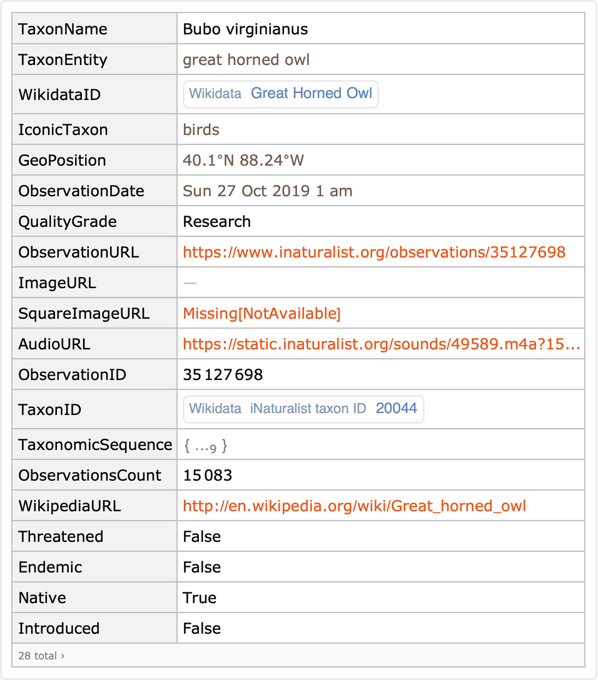Select the great horned owl TaxonEntity value
598x700 pixels.
[246, 60]
